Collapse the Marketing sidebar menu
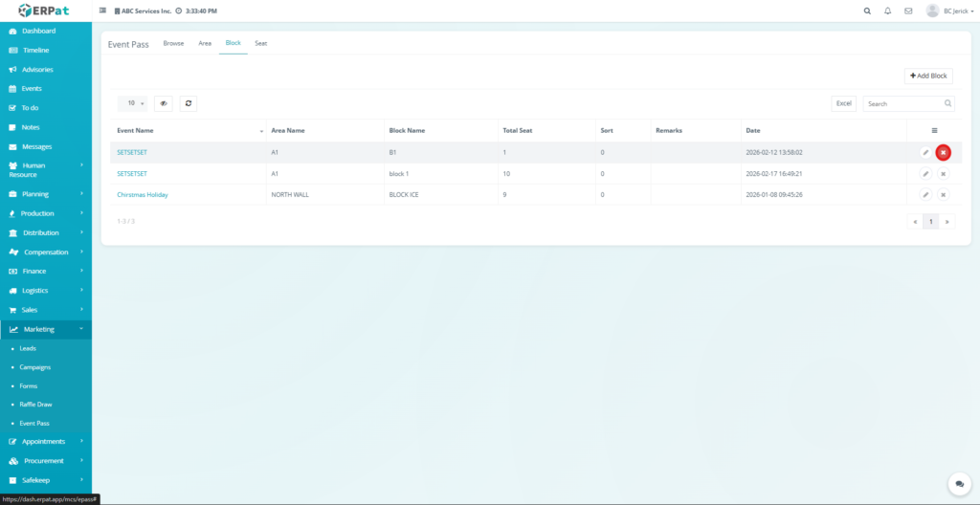 tap(46, 329)
